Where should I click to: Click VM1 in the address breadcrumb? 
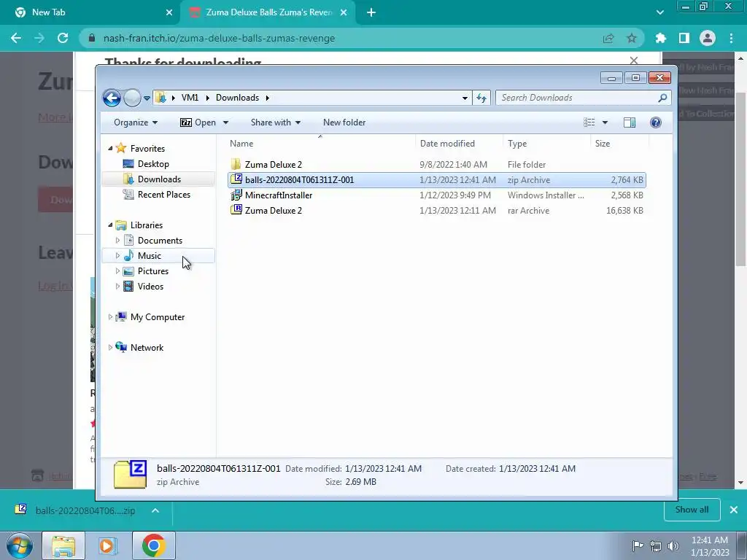[x=190, y=98]
